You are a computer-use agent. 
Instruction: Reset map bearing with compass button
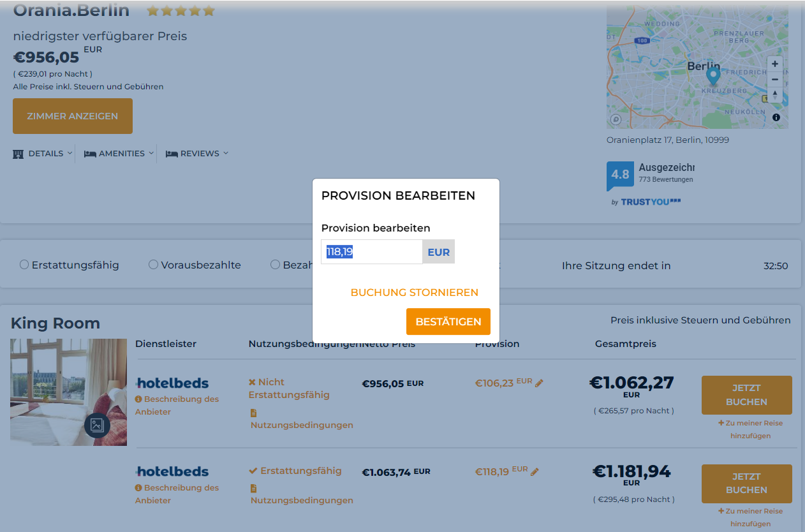pyautogui.click(x=774, y=95)
